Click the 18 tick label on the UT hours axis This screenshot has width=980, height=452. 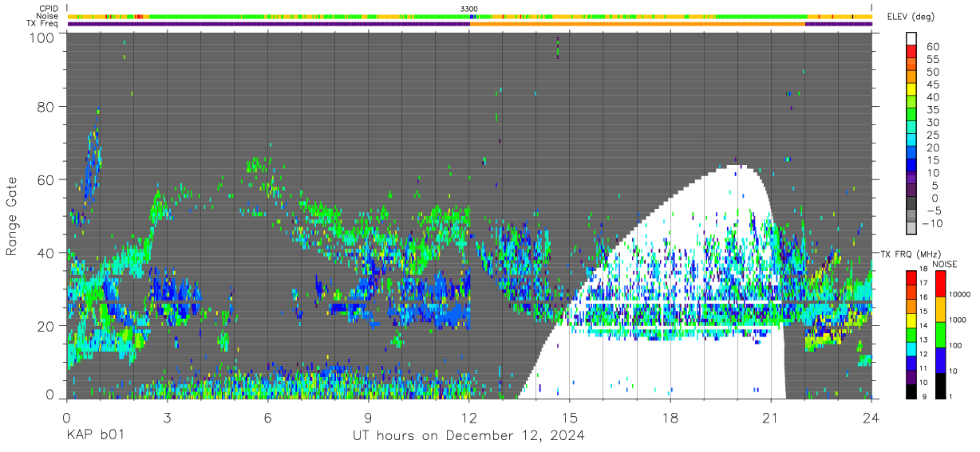(x=670, y=417)
